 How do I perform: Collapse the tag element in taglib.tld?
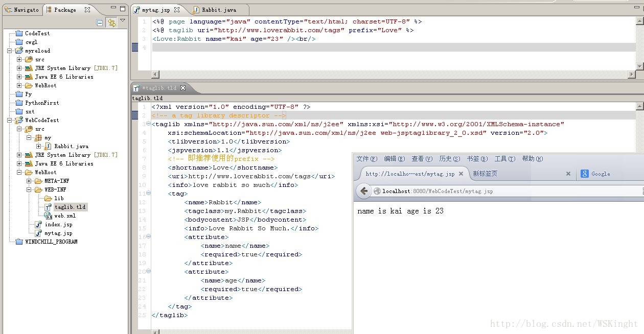pyautogui.click(x=149, y=193)
